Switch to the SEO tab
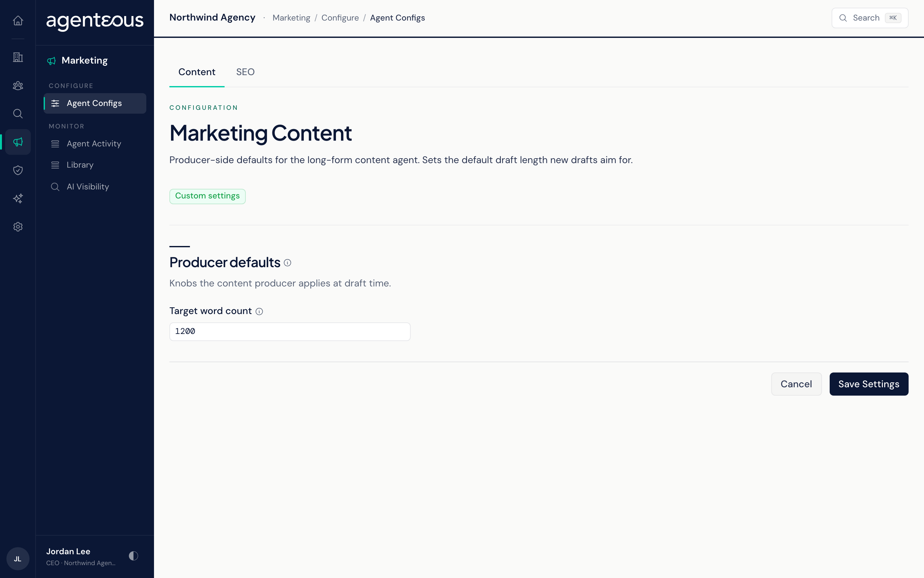Viewport: 924px width, 578px height. point(245,72)
